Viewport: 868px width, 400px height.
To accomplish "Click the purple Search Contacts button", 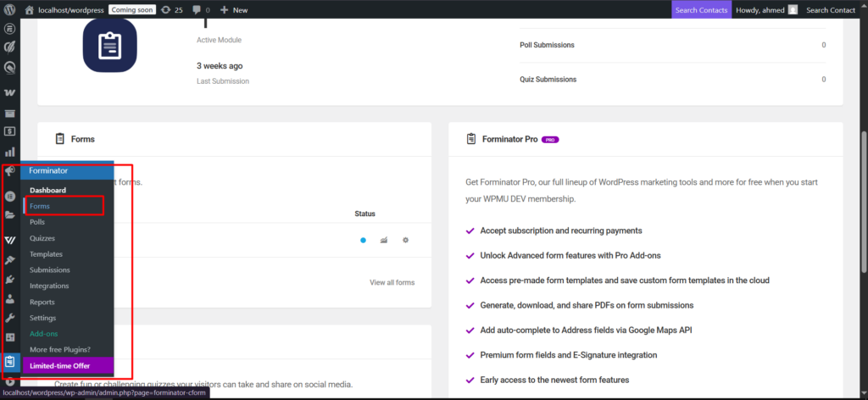I will [x=700, y=9].
